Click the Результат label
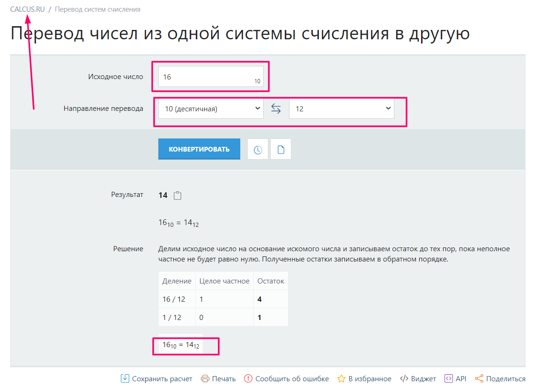533x392 pixels. [x=127, y=195]
